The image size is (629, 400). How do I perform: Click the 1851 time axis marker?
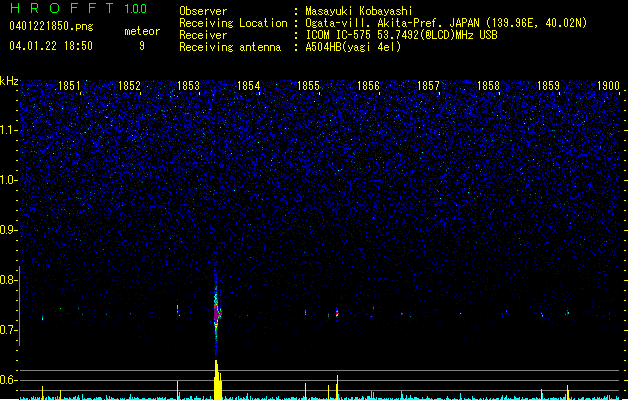(x=69, y=86)
